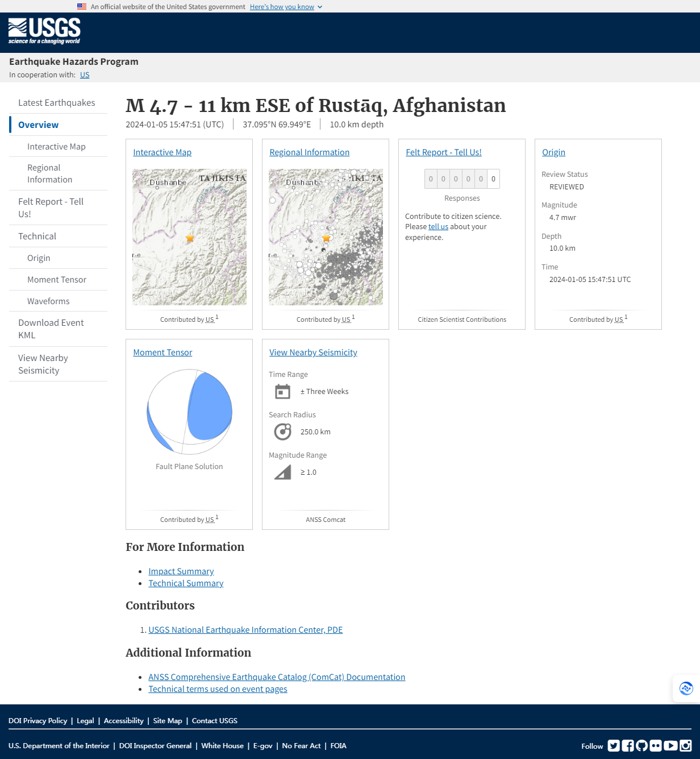Screen dimensions: 700x759
Task: Open the USGS Facebook page
Action: (x=628, y=745)
